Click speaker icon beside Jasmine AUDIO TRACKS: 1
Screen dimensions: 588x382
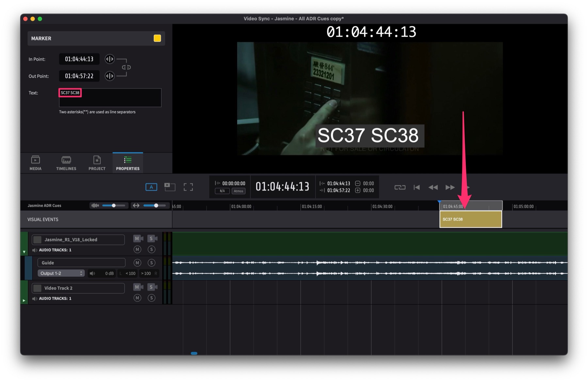35,250
